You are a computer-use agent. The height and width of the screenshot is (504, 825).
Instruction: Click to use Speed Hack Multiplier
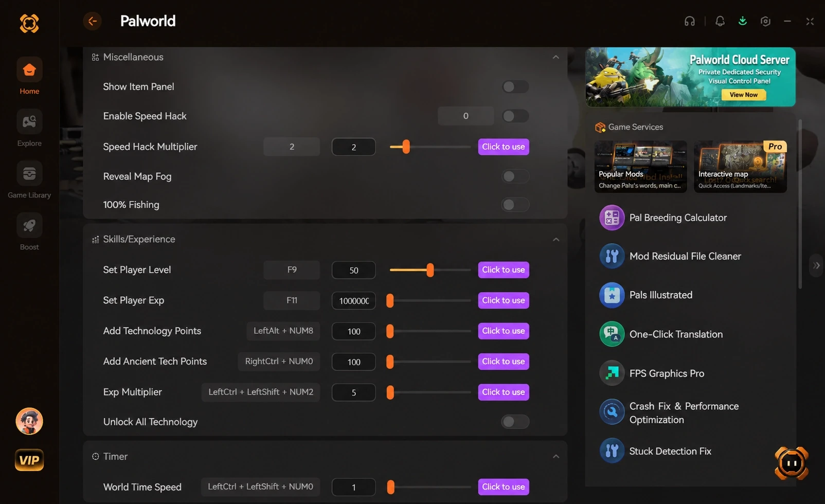pyautogui.click(x=504, y=147)
